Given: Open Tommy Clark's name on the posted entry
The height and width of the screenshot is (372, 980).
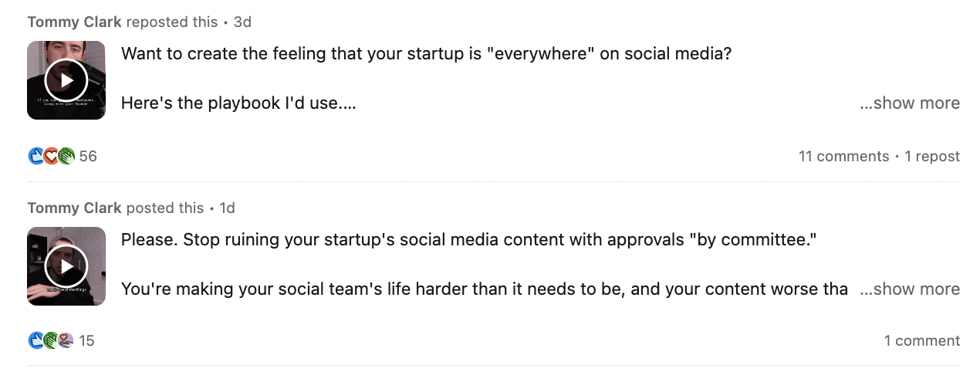Looking at the screenshot, I should (74, 208).
